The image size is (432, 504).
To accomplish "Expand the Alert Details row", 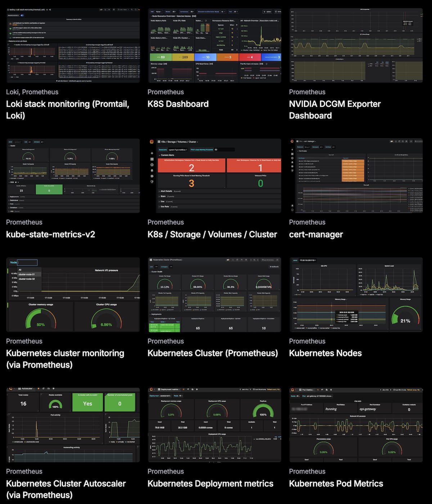I will 166,191.
